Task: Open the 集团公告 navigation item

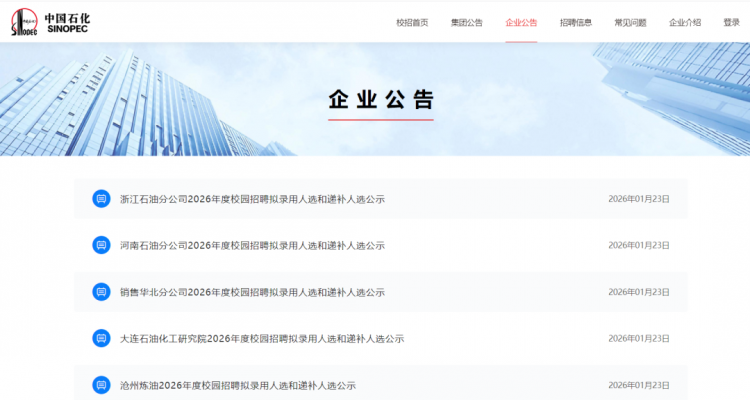Action: click(467, 22)
